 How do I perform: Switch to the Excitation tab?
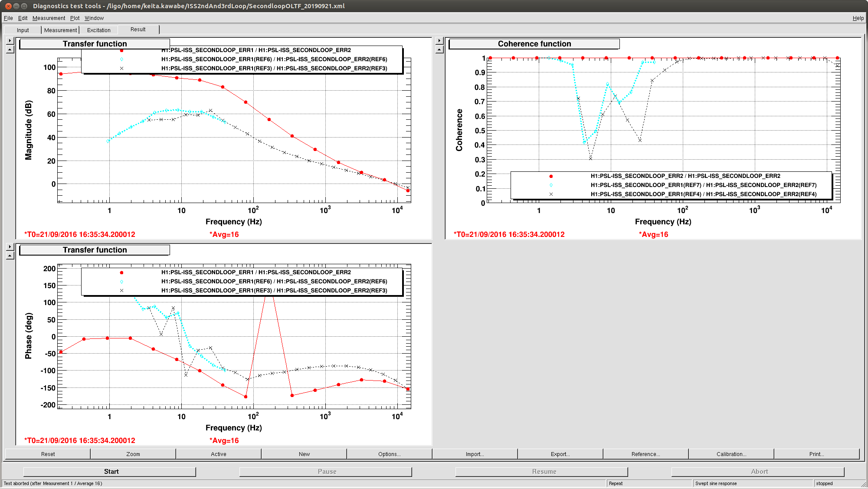tap(98, 30)
